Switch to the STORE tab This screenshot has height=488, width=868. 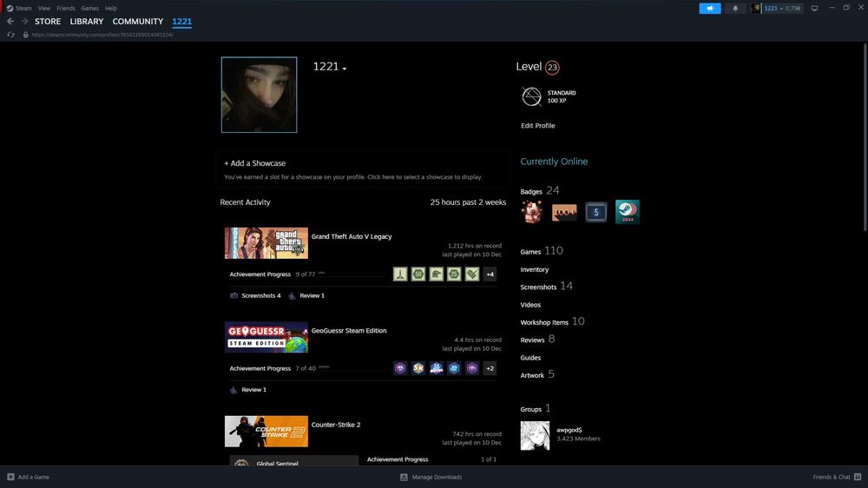pos(48,21)
